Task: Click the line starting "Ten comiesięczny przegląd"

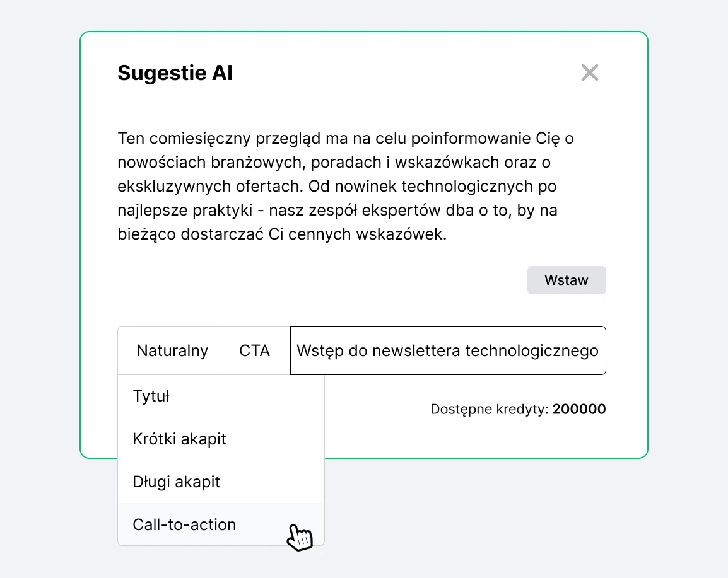Action: pyautogui.click(x=345, y=138)
